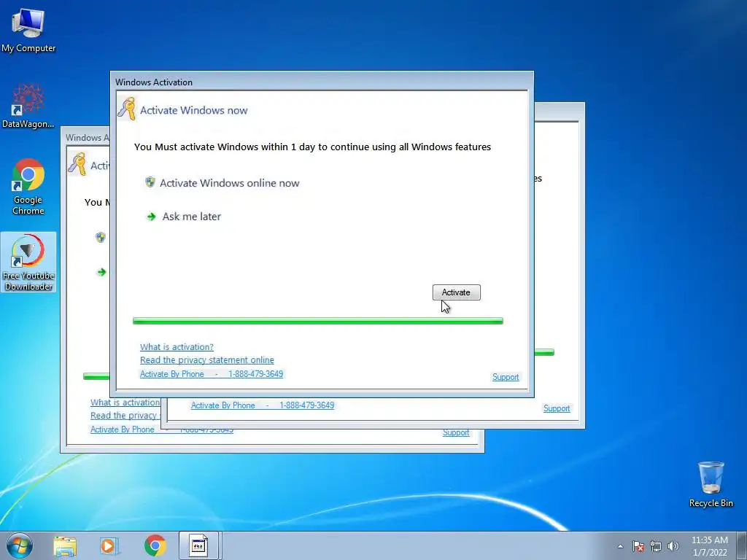Click the shield icon beside Activate Windows online
Image resolution: width=747 pixels, height=560 pixels.
(x=150, y=182)
